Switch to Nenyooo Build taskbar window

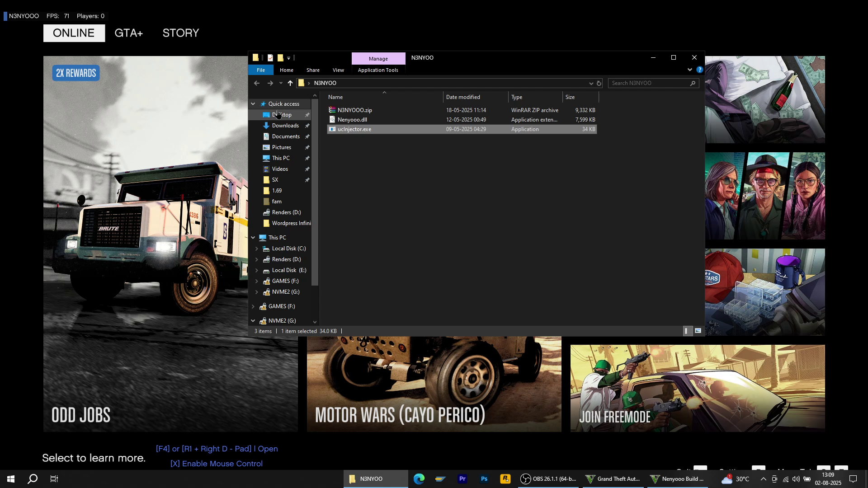pos(677,479)
